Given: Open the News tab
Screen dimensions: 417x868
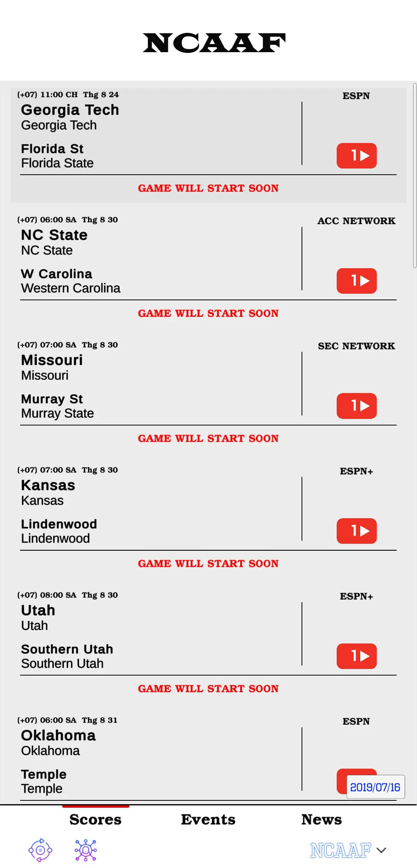Looking at the screenshot, I should [322, 819].
